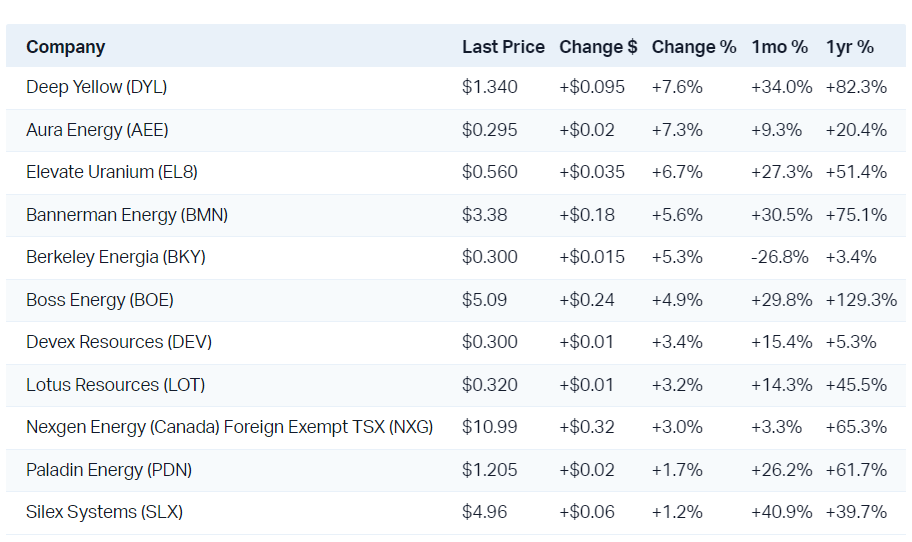Open the Deep Yellow (DYL) company link

click(96, 87)
